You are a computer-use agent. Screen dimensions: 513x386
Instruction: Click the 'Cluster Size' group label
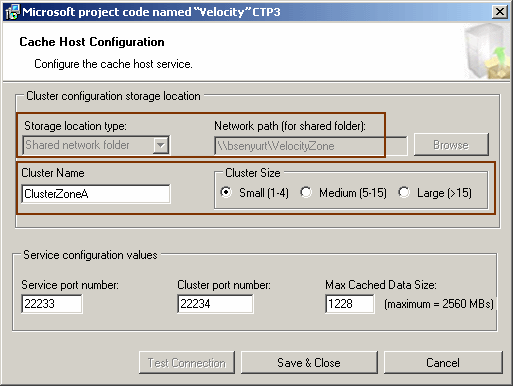coord(253,173)
